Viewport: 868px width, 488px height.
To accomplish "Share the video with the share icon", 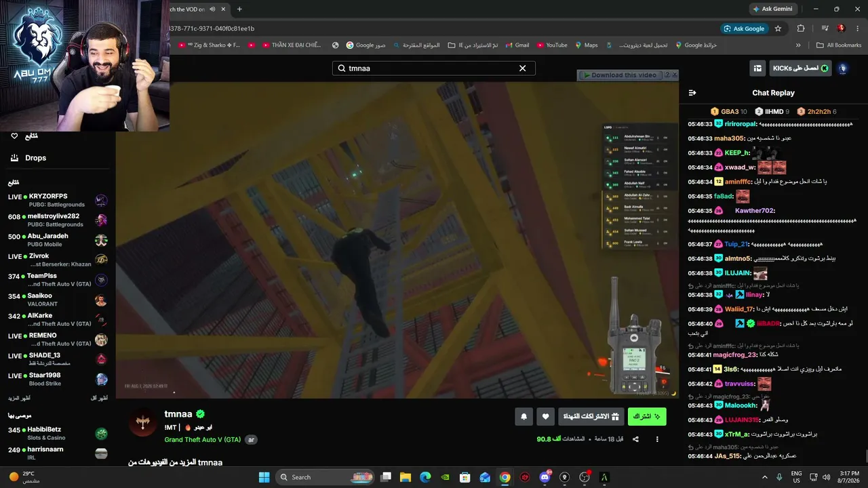I will point(635,439).
